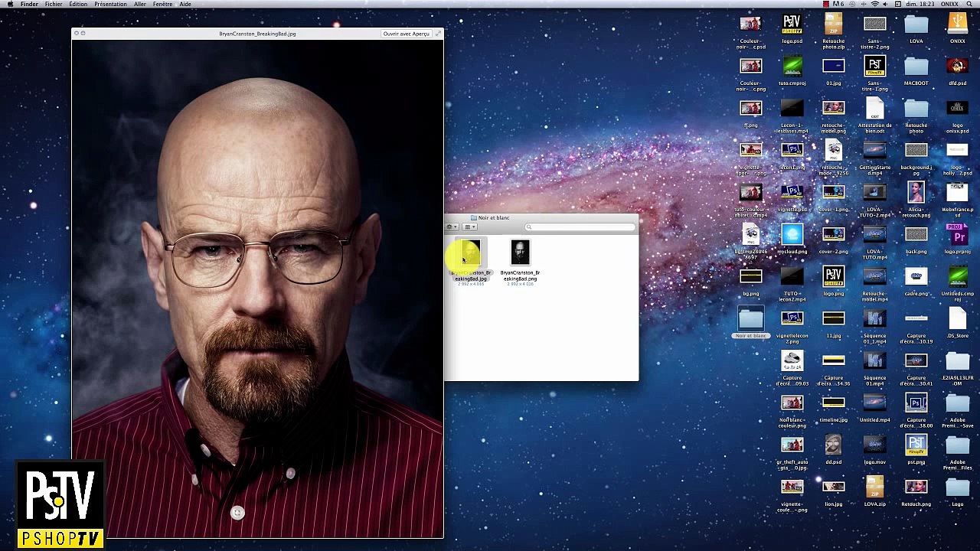Open Spotlight search magnifier in menu bar
Image resolution: width=980 pixels, height=551 pixels.
click(969, 4)
